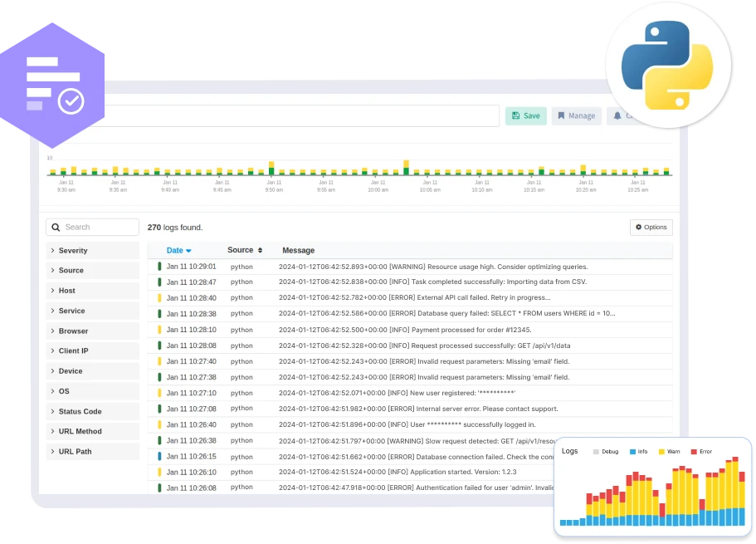Viewport: 756px width, 544px height.
Task: Expand the Status Code filter
Action: point(93,412)
